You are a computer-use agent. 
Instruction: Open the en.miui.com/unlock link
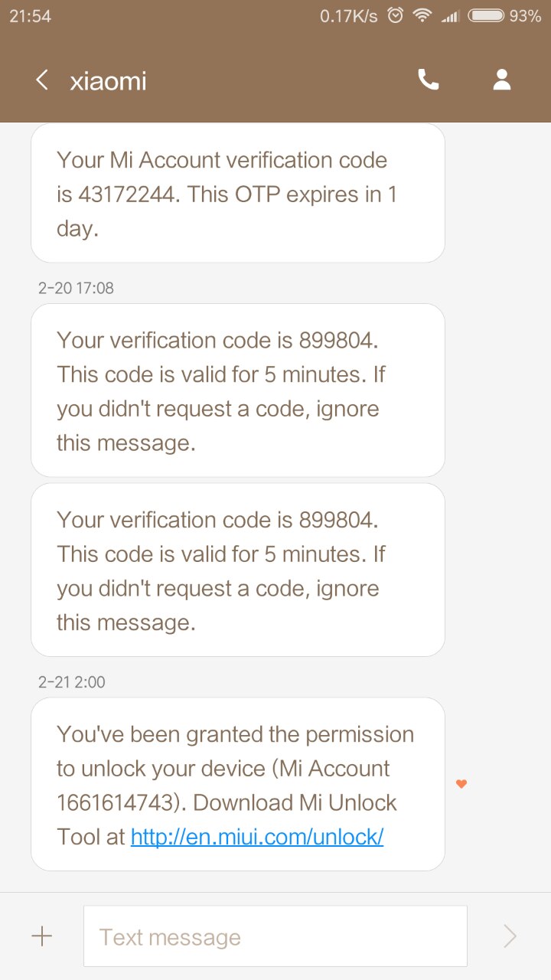point(257,837)
